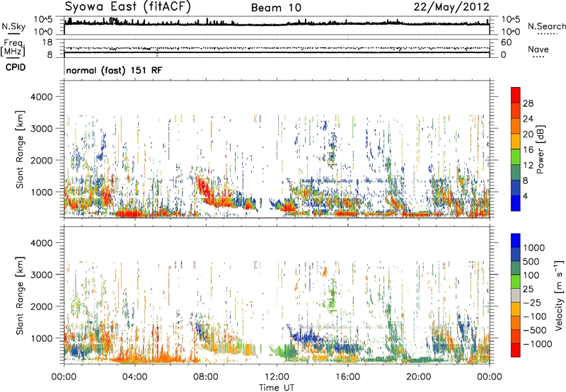Click the '24' value on Power colorbar
Screen dimensions: 566x392
click(x=528, y=119)
